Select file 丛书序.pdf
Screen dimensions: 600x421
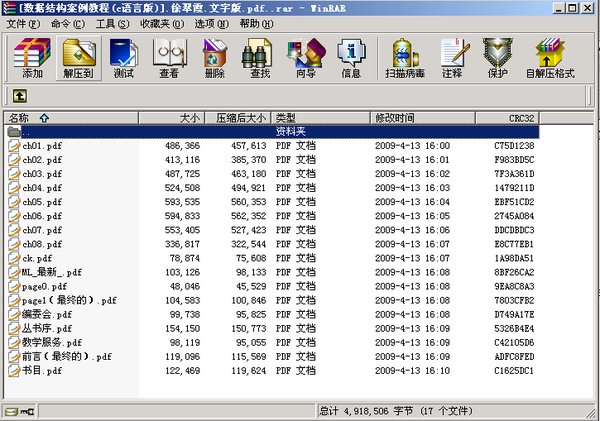tap(47, 329)
